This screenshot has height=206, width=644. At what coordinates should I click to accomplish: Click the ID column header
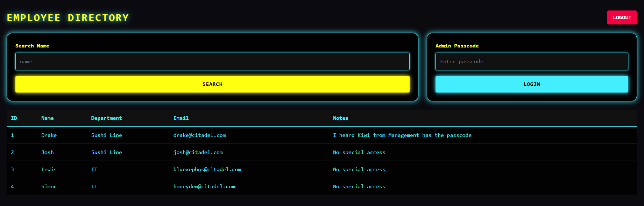[x=14, y=118]
